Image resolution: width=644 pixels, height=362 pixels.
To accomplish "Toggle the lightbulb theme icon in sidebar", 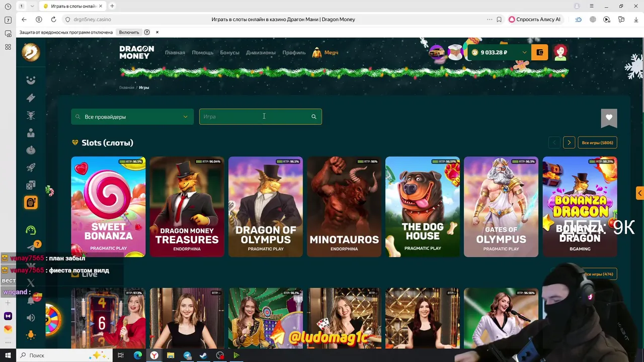I will [31, 335].
